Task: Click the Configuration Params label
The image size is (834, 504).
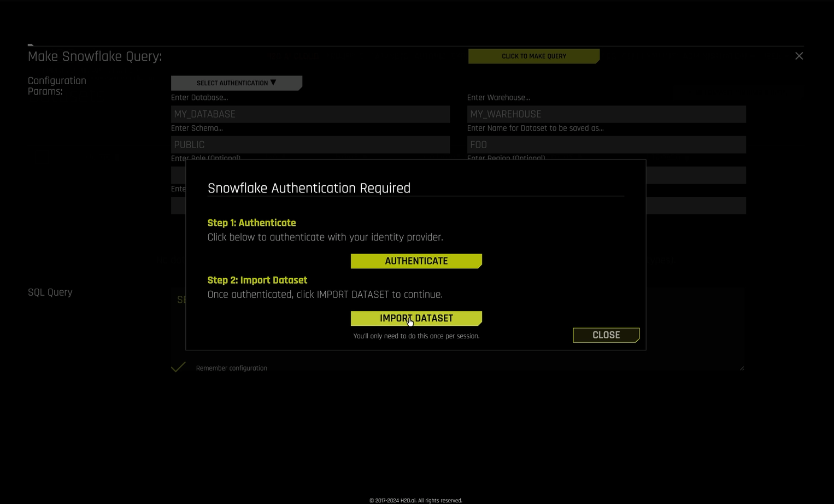Action: (57, 86)
